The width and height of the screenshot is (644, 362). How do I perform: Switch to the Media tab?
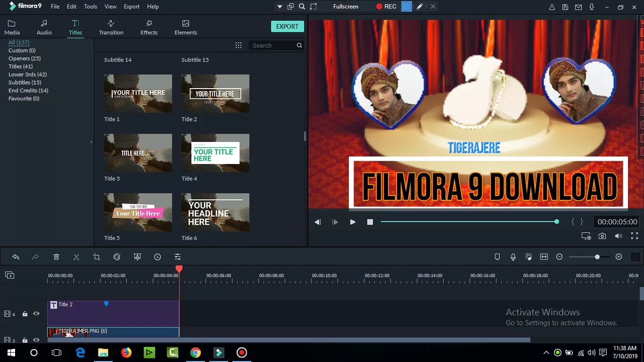pyautogui.click(x=12, y=28)
